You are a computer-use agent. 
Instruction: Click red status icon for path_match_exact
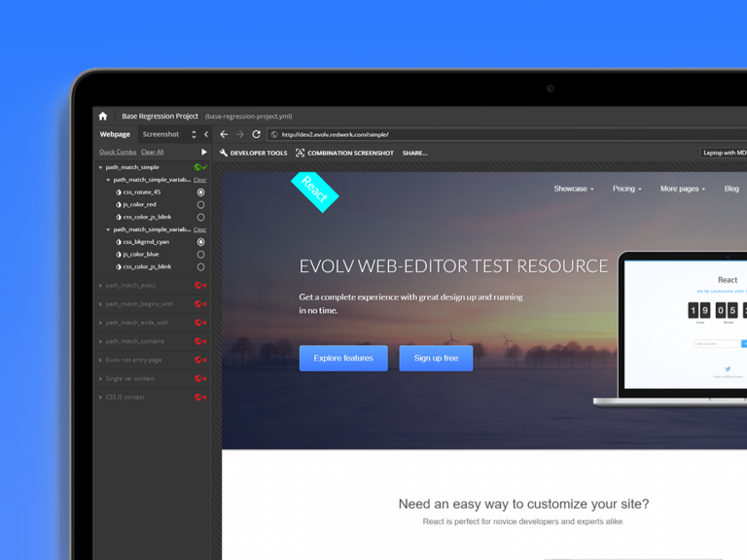197,285
